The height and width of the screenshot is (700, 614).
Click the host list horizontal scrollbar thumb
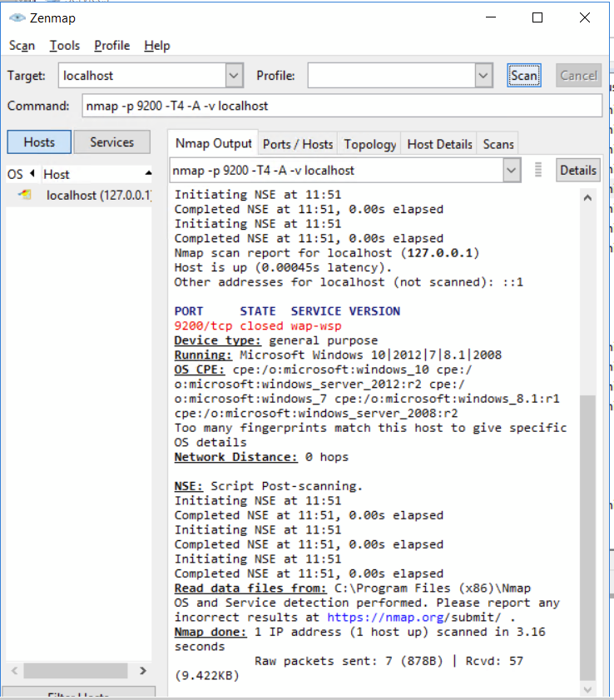76,671
